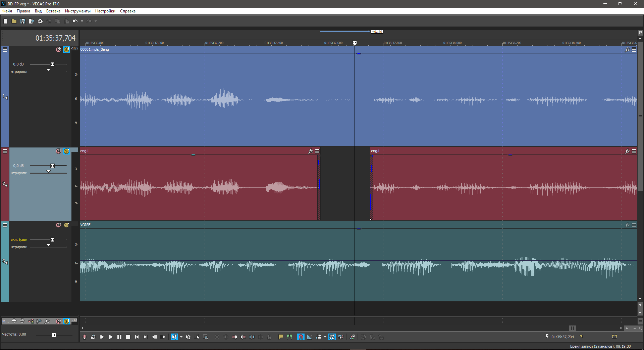Viewport: 644px width, 350px height.
Task: Click track 1 volume slider handle
Action: [52, 64]
